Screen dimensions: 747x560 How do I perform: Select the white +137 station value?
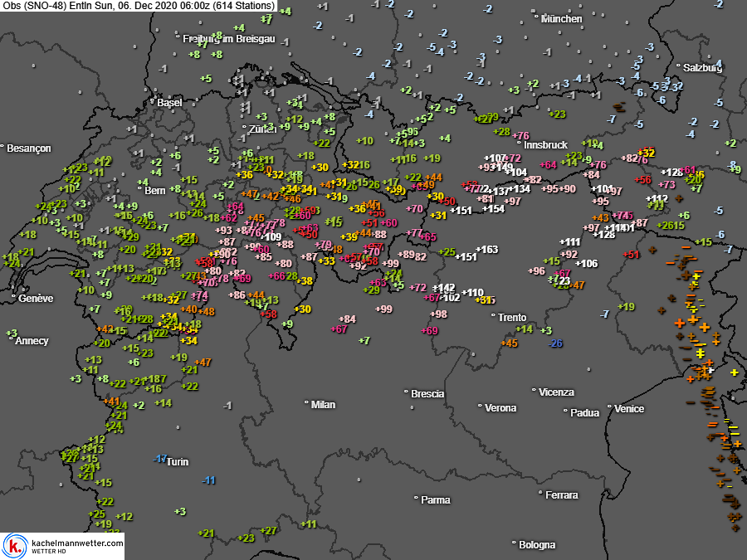[498, 191]
